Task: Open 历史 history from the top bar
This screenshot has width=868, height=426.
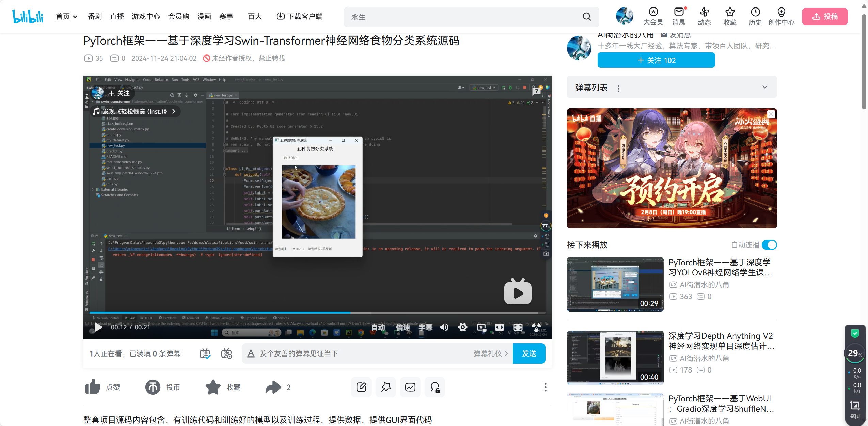Action: pos(756,16)
